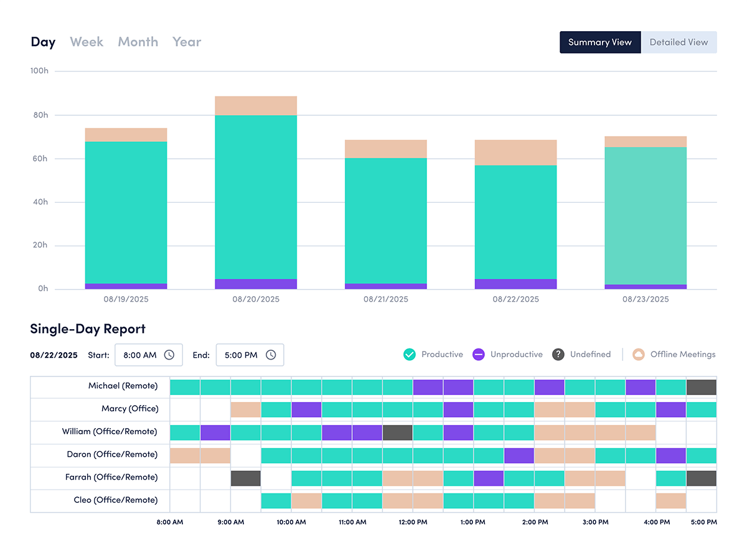
Task: Click the Undefined question mark icon
Action: (558, 355)
